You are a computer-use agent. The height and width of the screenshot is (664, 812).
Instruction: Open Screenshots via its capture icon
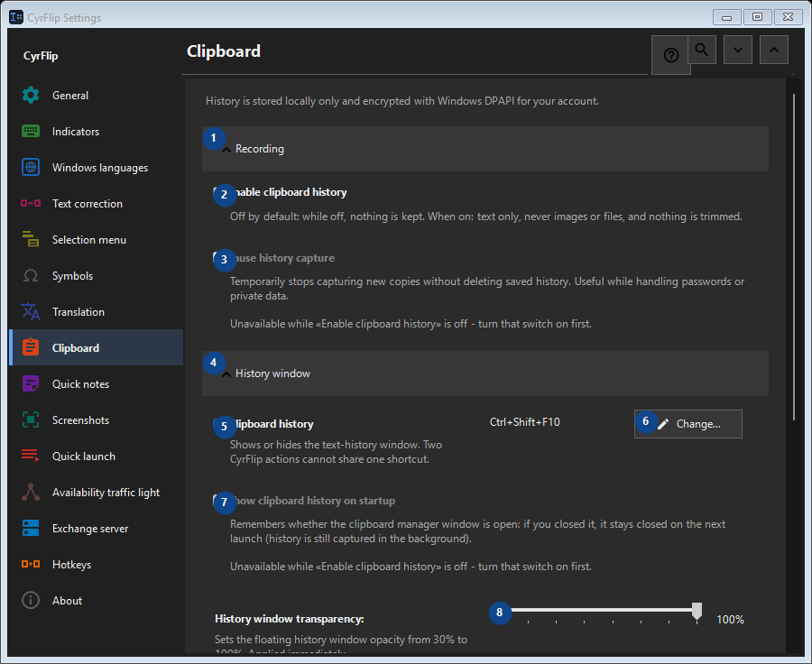31,420
